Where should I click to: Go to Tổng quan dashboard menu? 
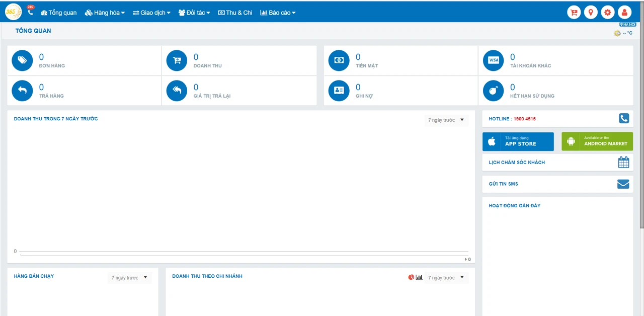(59, 13)
